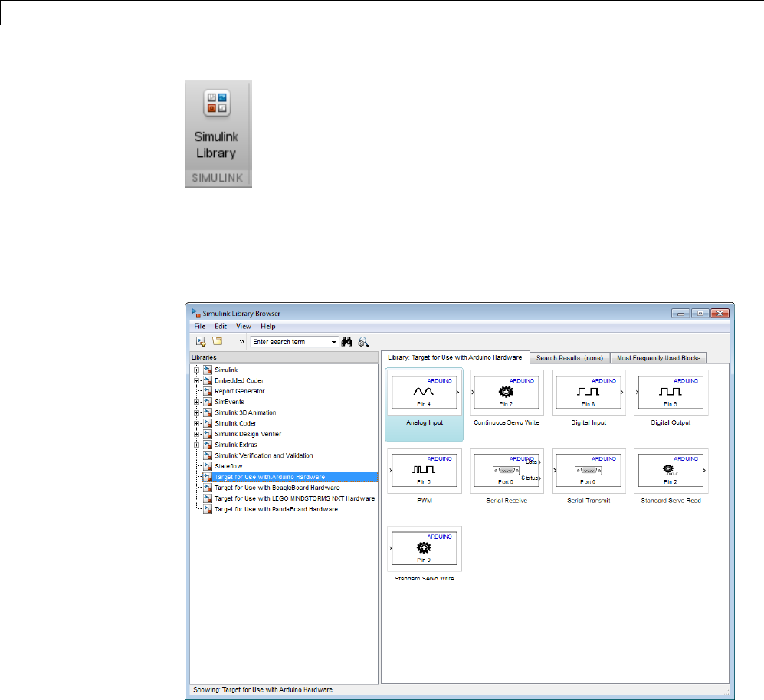The image size is (764, 700).
Task: Expand the Embedded Coder node
Action: tap(197, 380)
